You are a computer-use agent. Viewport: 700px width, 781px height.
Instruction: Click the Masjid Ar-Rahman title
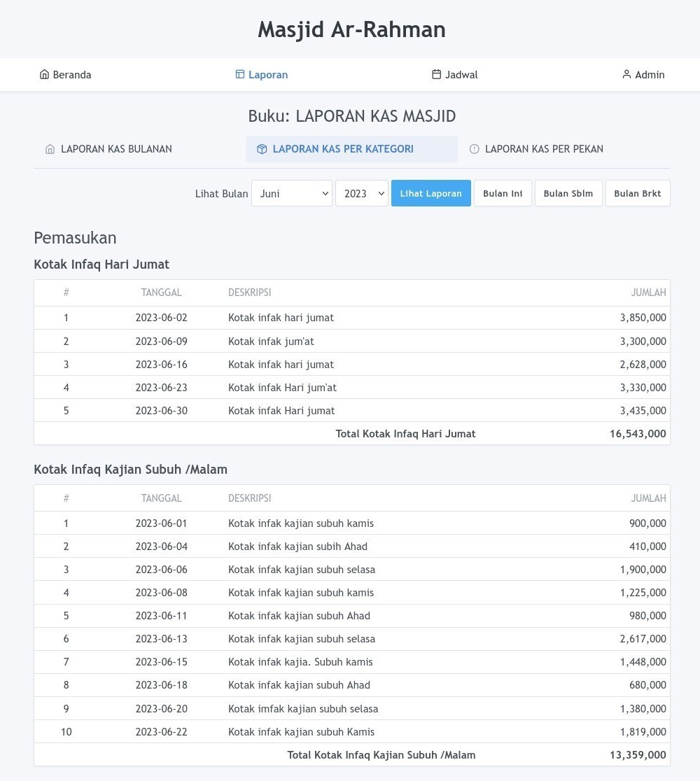pyautogui.click(x=351, y=29)
